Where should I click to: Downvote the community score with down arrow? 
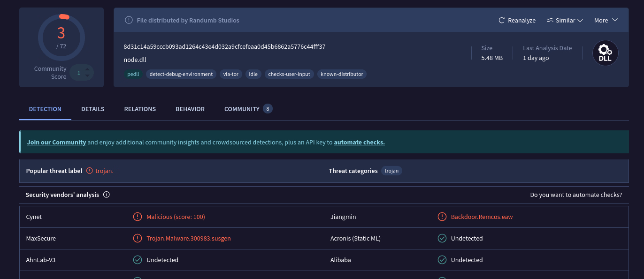pos(87,76)
